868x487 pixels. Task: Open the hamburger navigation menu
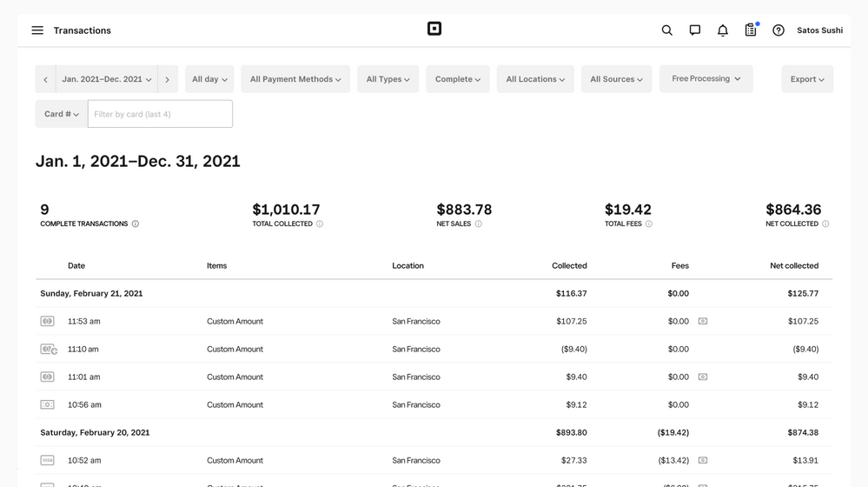[x=37, y=30]
